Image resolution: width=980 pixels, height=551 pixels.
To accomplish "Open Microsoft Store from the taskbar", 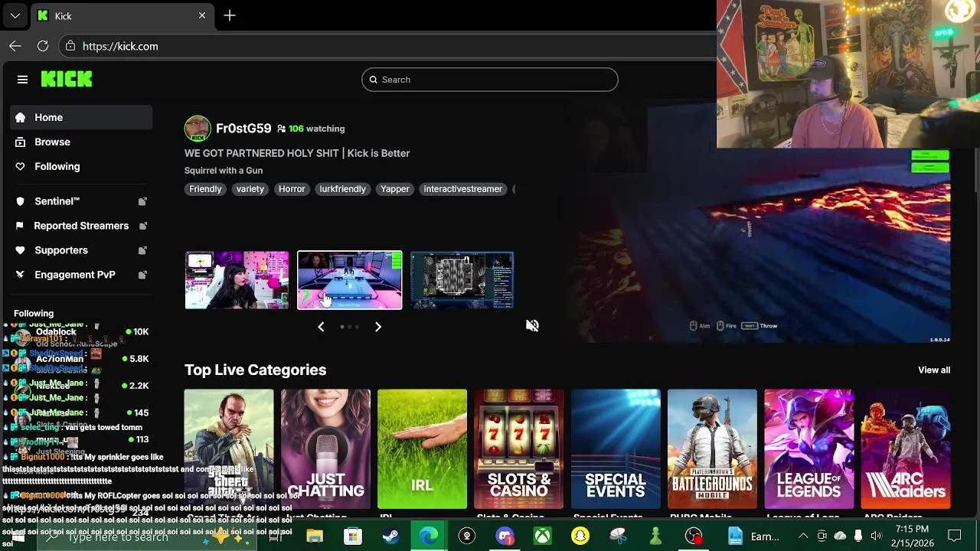I will tap(353, 536).
